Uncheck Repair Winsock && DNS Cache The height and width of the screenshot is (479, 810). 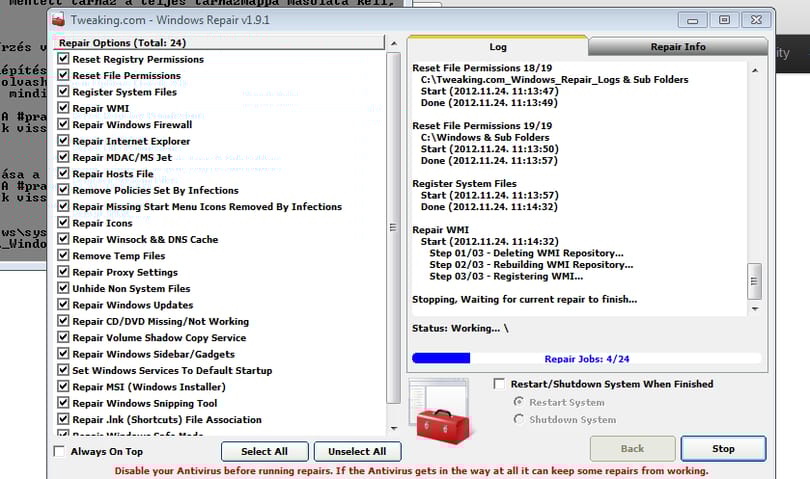63,239
